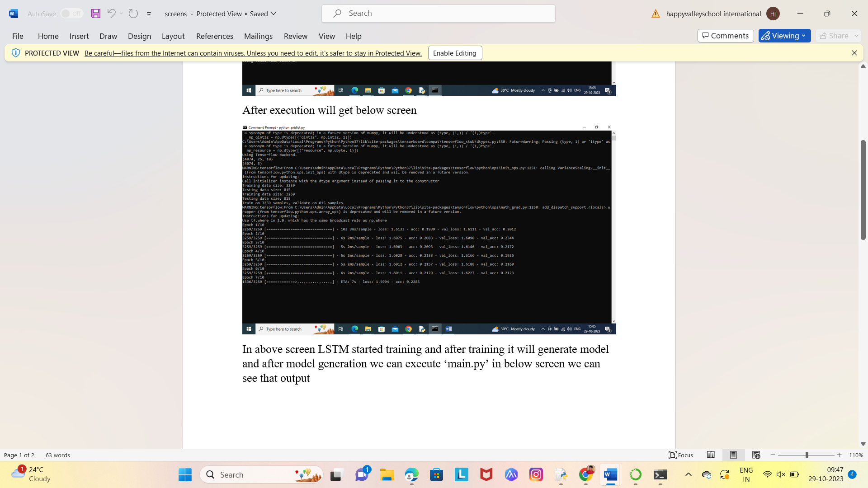Viewport: 868px width, 488px height.
Task: Open the Viewing mode dropdown
Action: pos(784,36)
